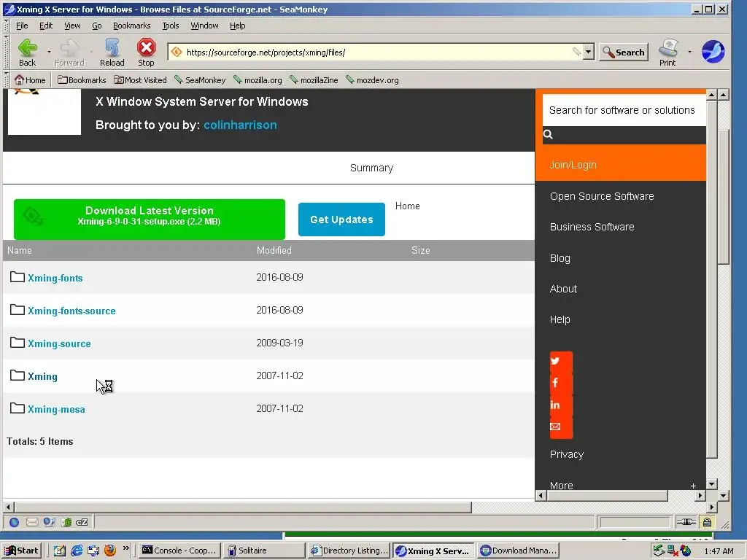
Task: Go back with the Back arrow
Action: click(27, 52)
